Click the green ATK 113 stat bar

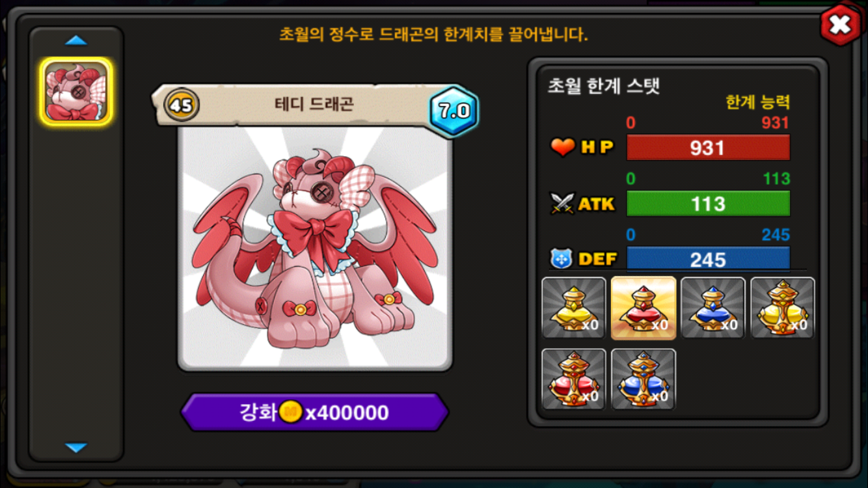tap(708, 204)
